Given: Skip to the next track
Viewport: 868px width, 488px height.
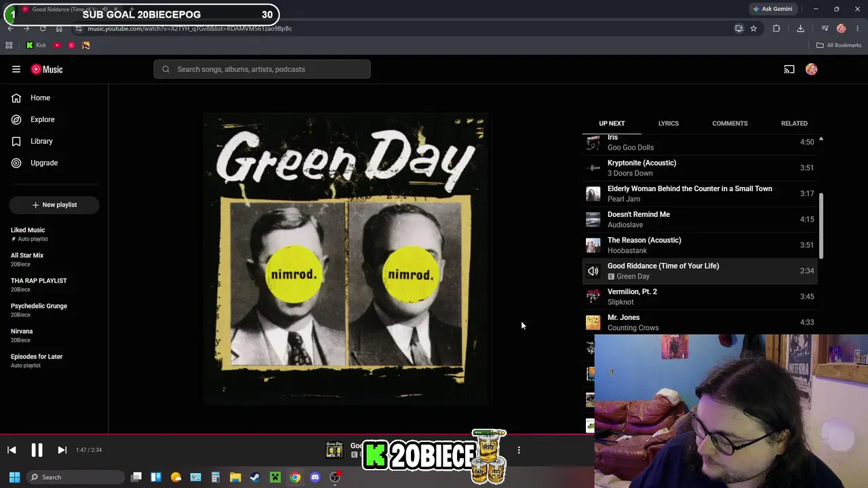Looking at the screenshot, I should (62, 450).
